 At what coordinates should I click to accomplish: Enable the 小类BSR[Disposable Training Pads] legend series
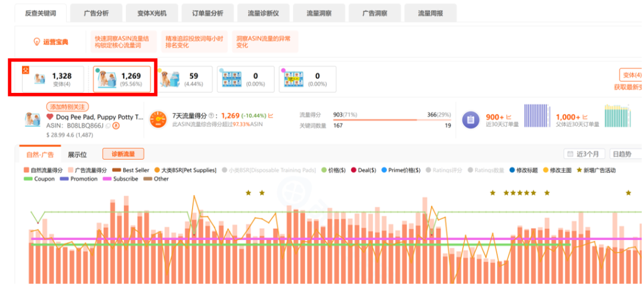coord(268,170)
